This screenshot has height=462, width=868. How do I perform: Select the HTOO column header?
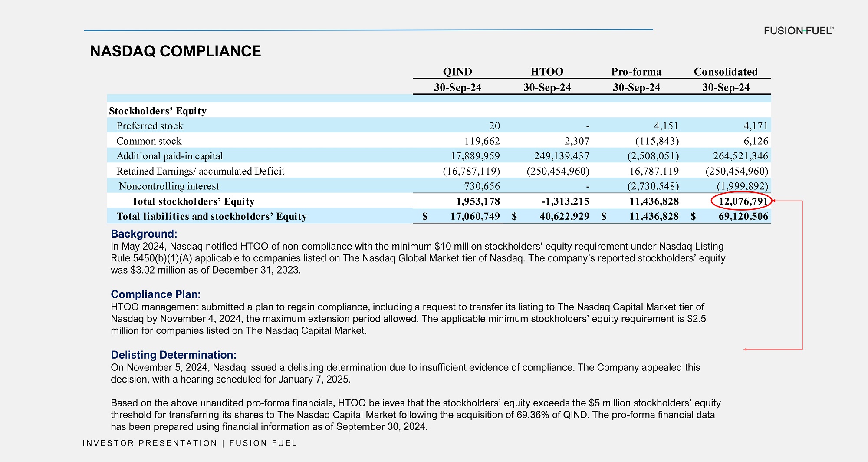click(x=546, y=72)
